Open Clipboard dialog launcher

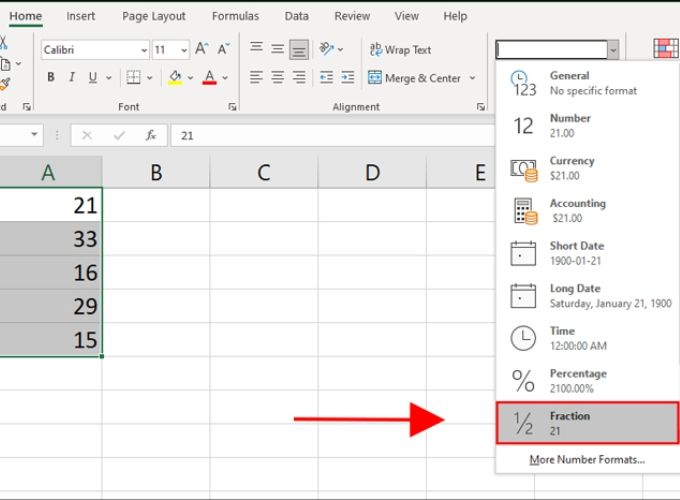pos(26,107)
